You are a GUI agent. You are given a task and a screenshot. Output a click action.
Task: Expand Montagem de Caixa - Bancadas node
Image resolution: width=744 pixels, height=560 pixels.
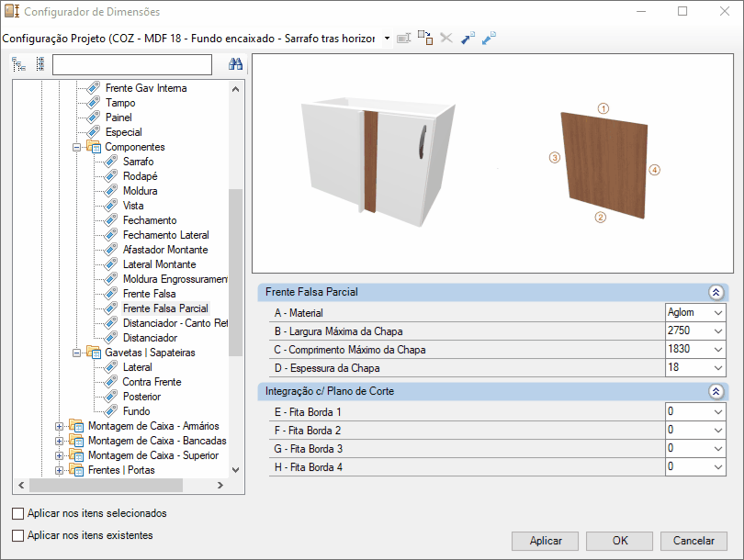pyautogui.click(x=59, y=442)
